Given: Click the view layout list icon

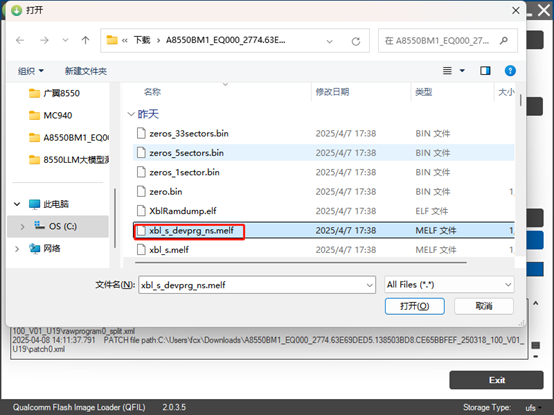Looking at the screenshot, I should point(447,71).
